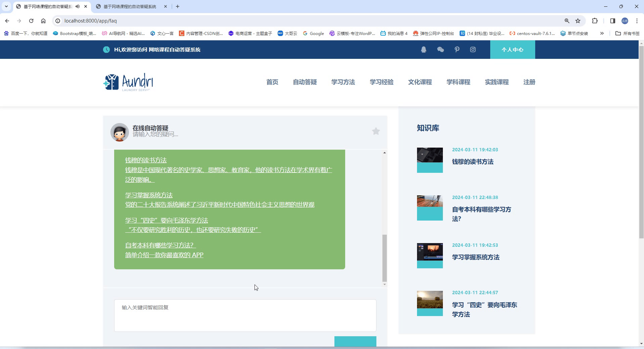Open chat link 简单介绍一款你最喜欢的 APP

pos(164,255)
